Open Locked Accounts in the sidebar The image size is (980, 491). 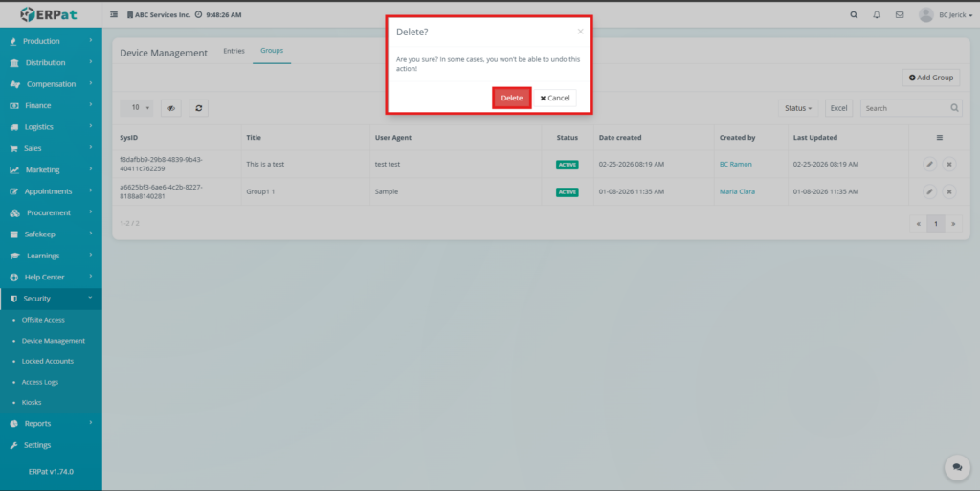tap(48, 361)
